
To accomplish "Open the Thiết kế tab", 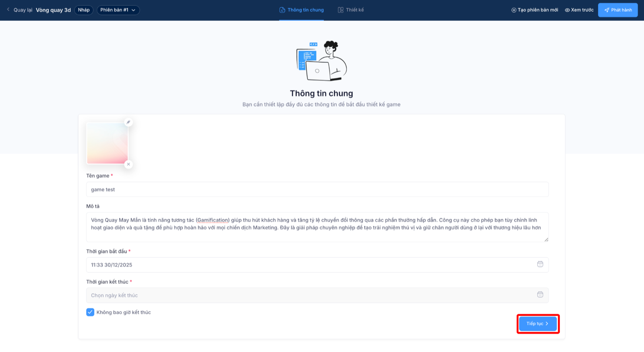I will [x=351, y=10].
